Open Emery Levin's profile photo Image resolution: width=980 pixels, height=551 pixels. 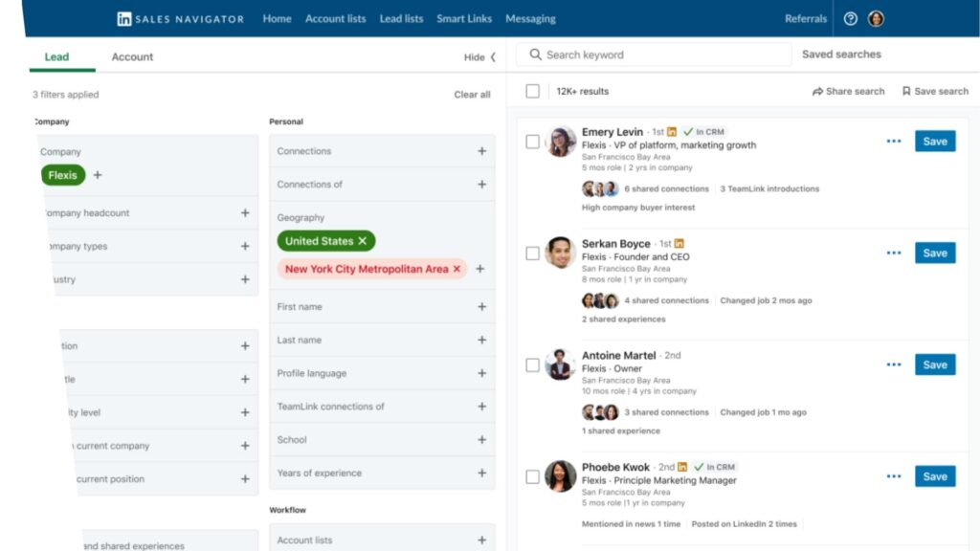(x=560, y=142)
